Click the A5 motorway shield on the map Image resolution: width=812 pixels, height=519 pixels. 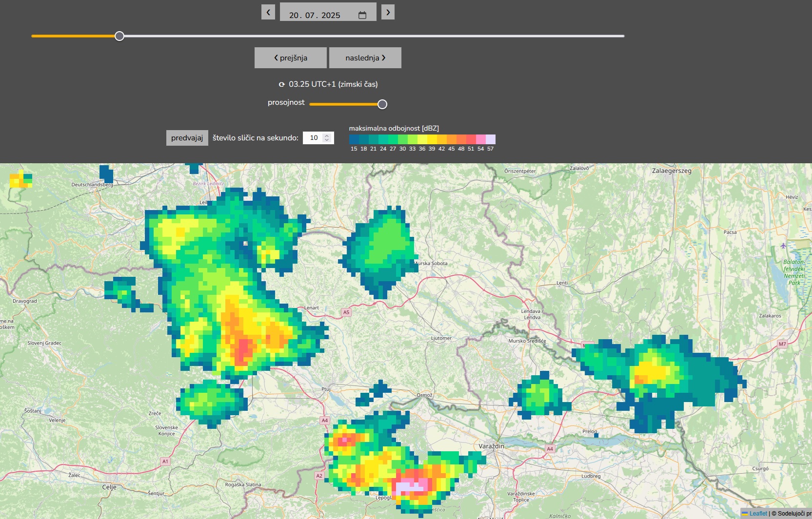346,312
